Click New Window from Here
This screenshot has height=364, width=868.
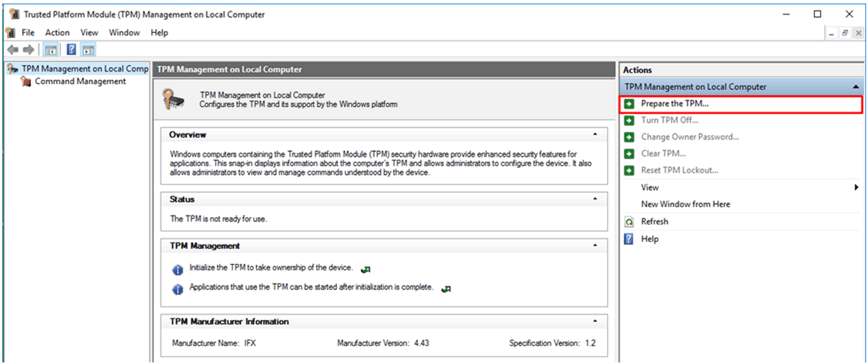click(x=685, y=204)
